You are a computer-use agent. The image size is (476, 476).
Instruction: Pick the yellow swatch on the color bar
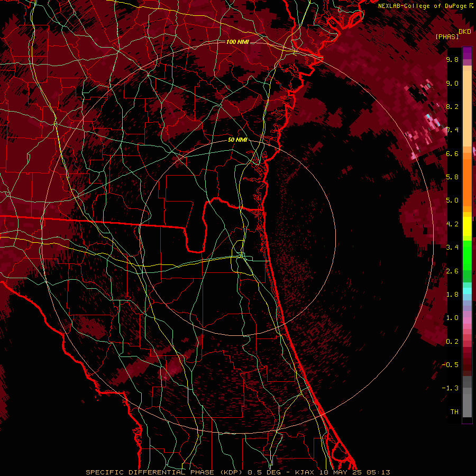[x=467, y=226]
